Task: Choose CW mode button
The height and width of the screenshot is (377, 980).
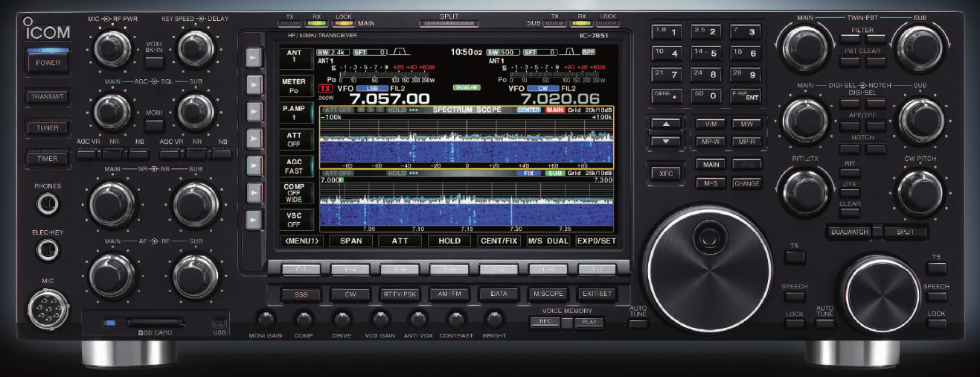Action: (x=350, y=294)
